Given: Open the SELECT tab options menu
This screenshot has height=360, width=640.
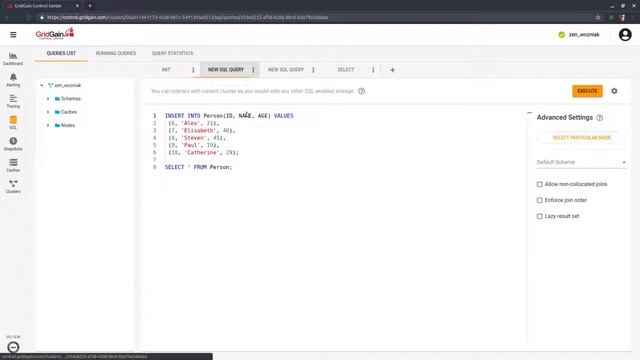Looking at the screenshot, I should click(373, 70).
